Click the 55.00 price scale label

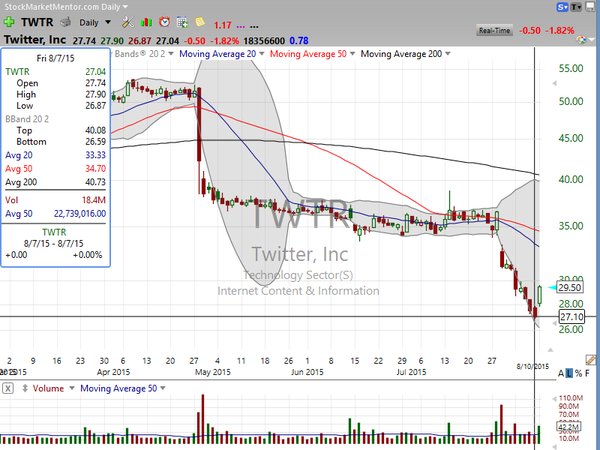click(571, 68)
